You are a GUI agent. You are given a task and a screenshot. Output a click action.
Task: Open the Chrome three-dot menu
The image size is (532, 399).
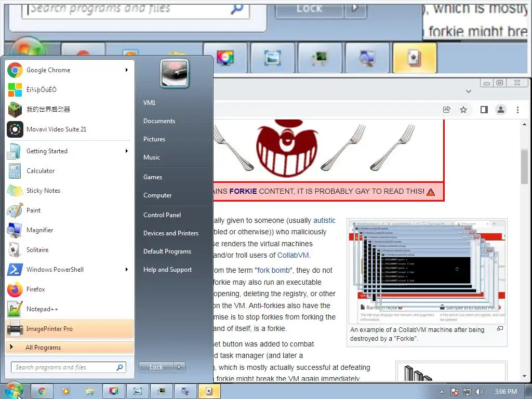click(x=517, y=110)
